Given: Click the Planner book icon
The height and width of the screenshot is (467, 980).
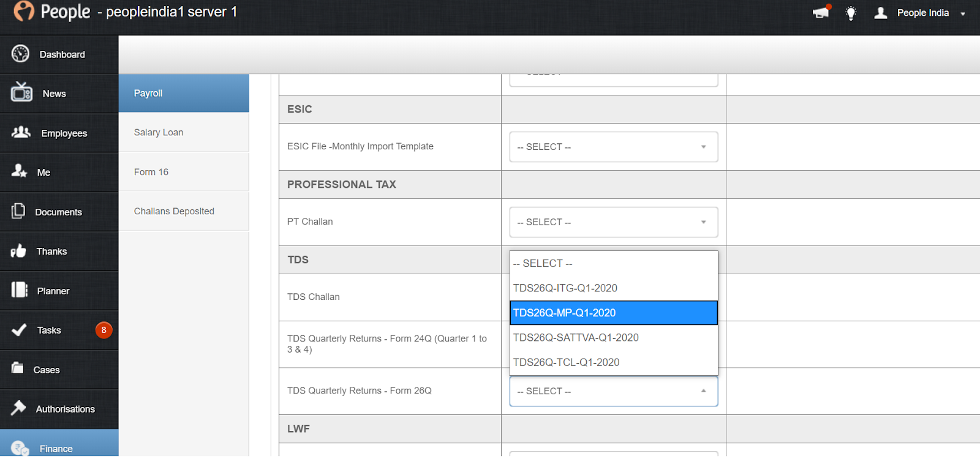Looking at the screenshot, I should (x=20, y=290).
